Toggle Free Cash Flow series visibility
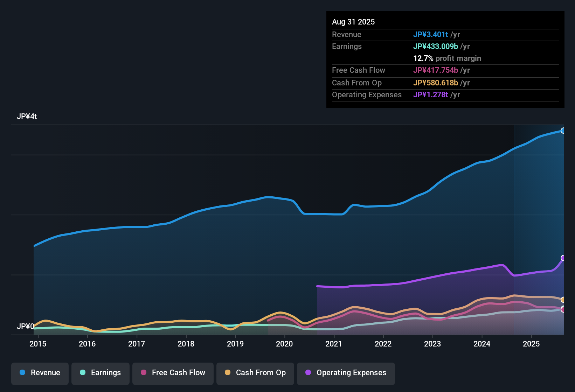The image size is (575, 392). pyautogui.click(x=173, y=373)
